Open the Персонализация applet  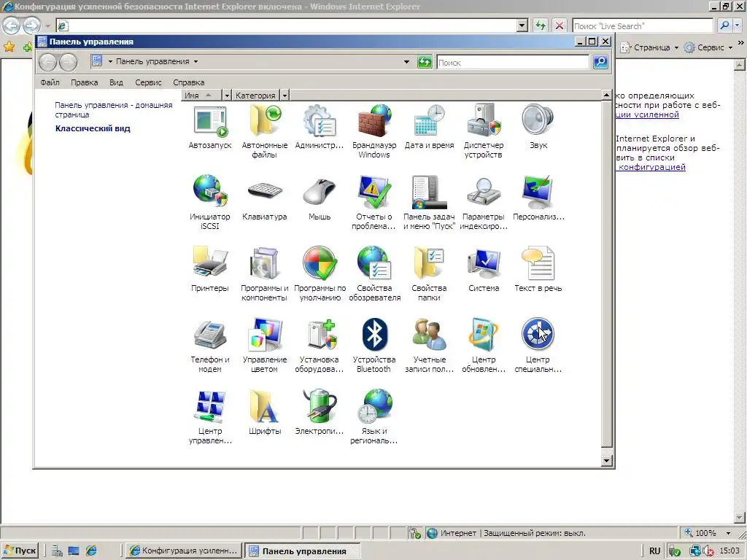coord(538,198)
